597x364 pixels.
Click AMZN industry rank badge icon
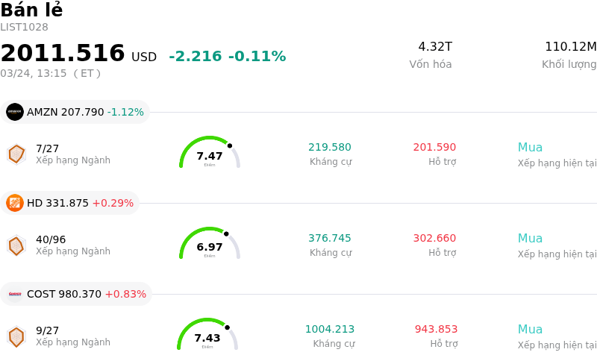point(16,154)
